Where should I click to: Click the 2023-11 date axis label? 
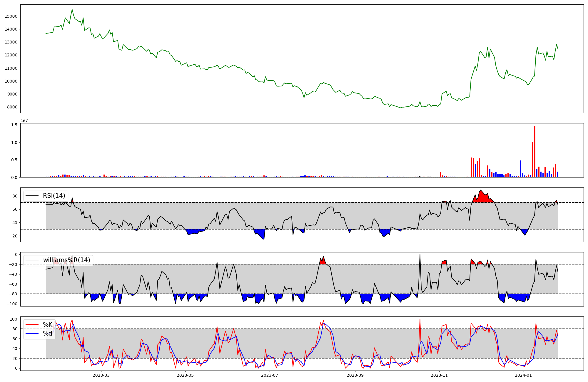[439, 375]
